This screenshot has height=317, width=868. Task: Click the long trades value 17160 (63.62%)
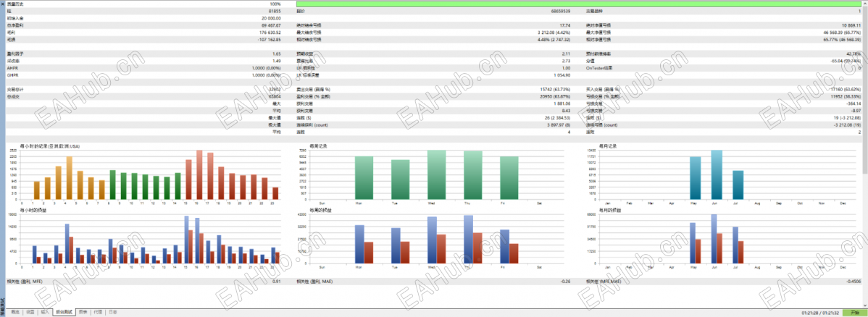pos(846,89)
